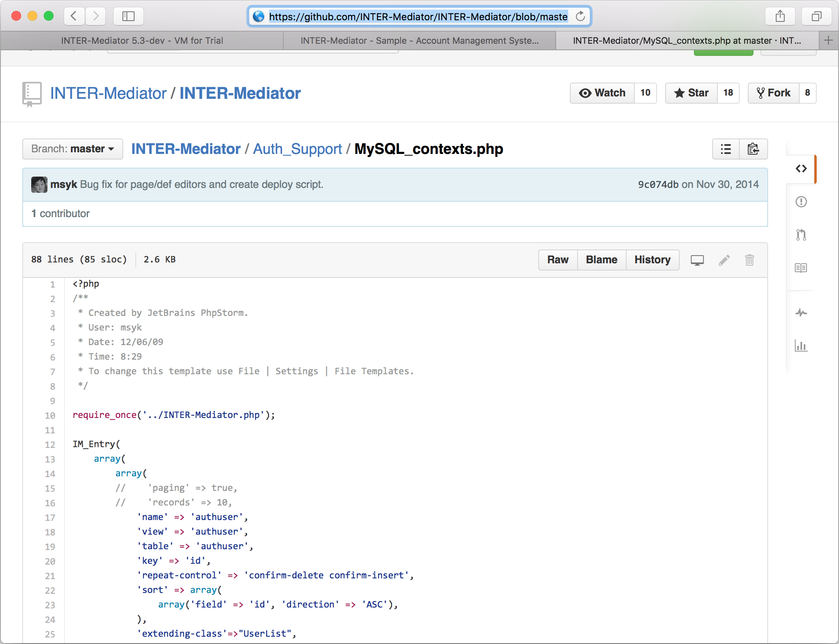Open commit 9c074db
The image size is (839, 644).
tap(658, 185)
